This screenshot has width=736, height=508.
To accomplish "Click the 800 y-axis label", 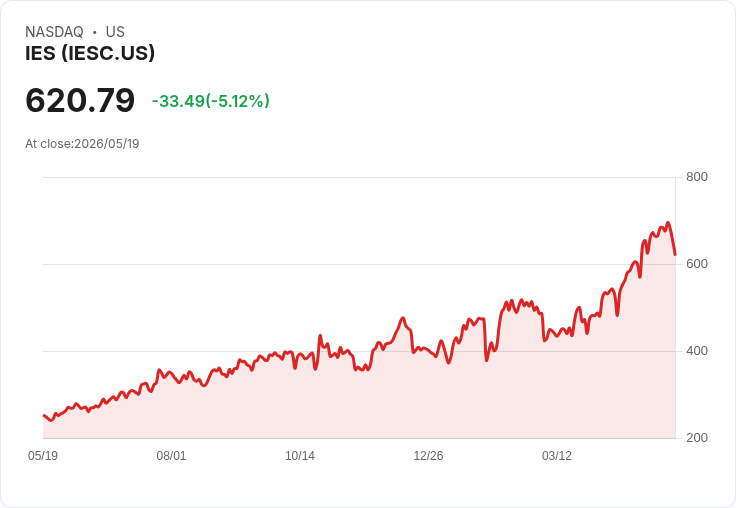I will tap(697, 177).
